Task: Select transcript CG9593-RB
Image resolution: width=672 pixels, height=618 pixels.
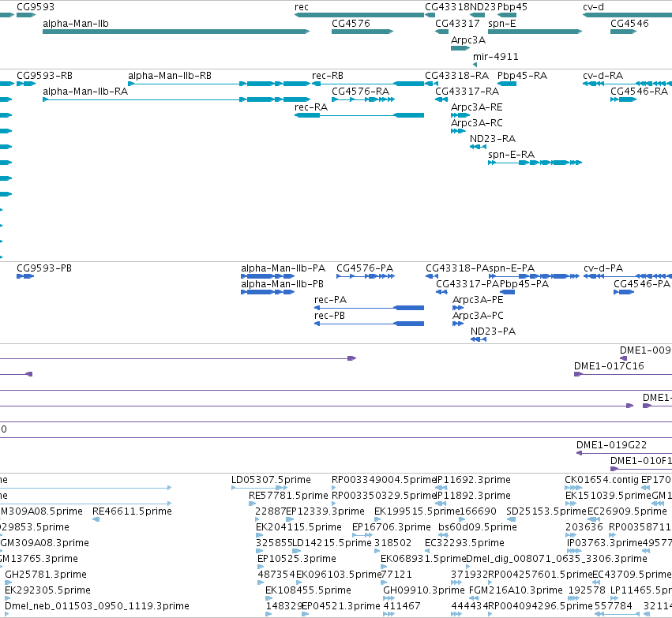Action: point(44,76)
